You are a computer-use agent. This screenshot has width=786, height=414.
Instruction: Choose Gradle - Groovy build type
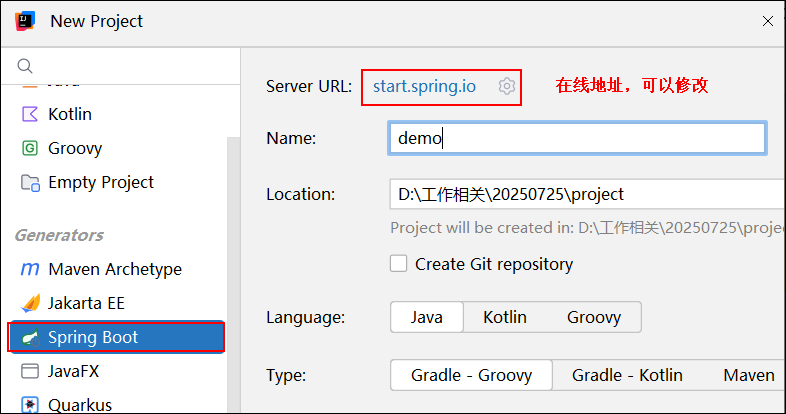pos(471,375)
